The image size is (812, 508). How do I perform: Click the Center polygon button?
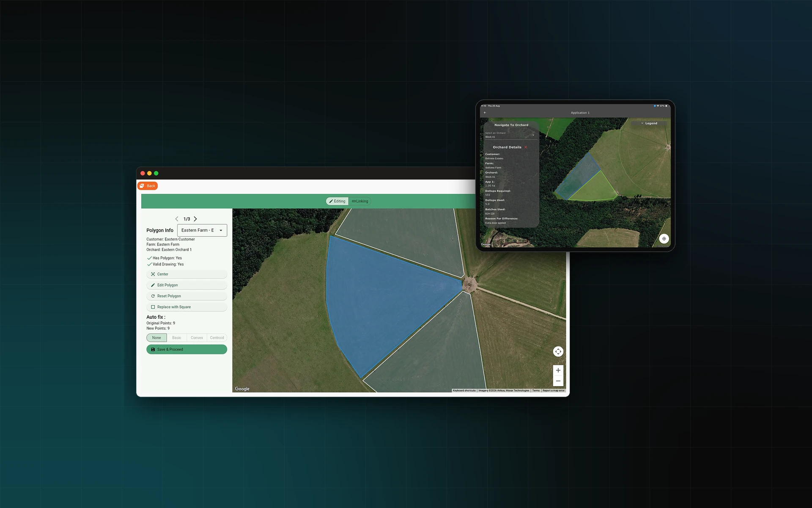click(187, 274)
